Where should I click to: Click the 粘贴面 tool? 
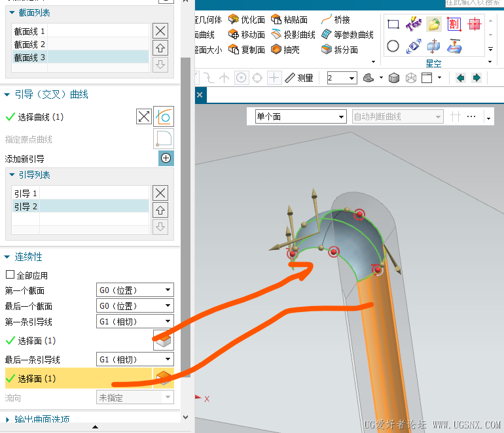pos(289,20)
